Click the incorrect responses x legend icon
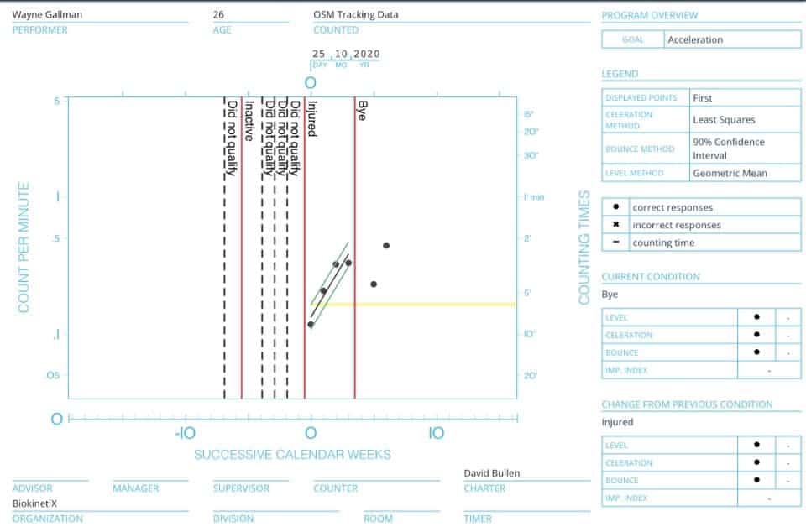This screenshot has width=806, height=532. (616, 225)
